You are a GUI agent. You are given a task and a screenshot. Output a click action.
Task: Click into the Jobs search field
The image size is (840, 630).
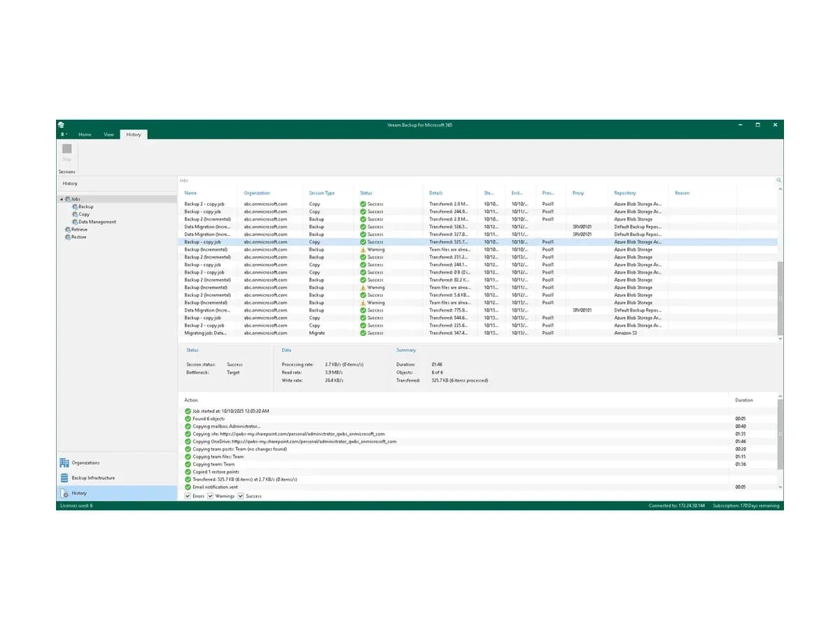coord(476,181)
